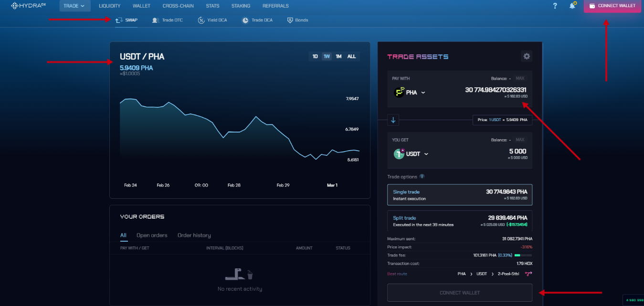644x306 pixels.
Task: Click the STATUS column header
Action: [x=343, y=248]
